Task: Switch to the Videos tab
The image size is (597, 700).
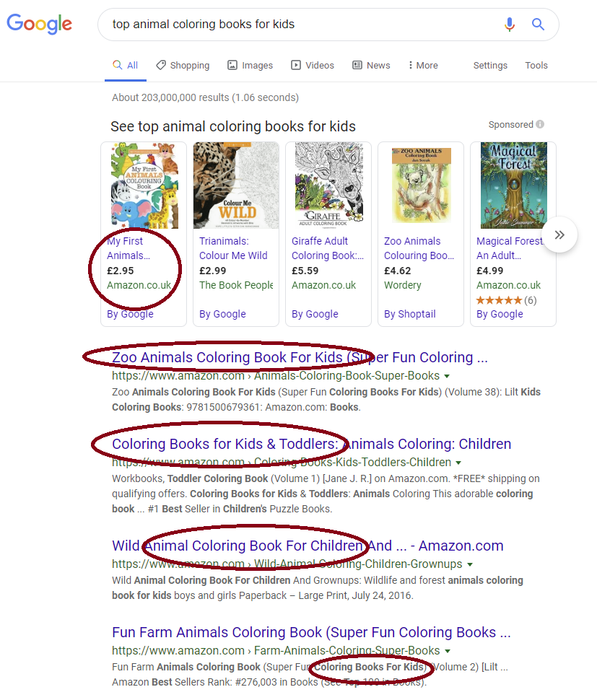Action: [313, 66]
